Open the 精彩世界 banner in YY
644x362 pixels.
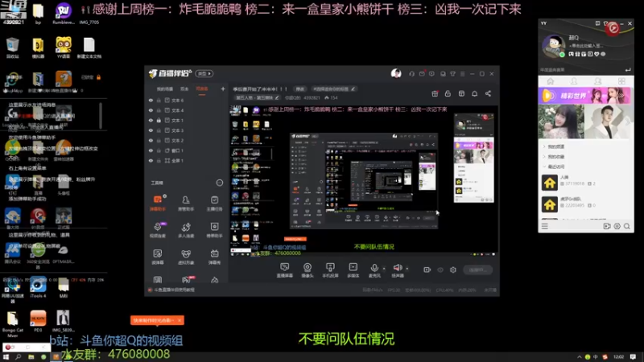586,96
